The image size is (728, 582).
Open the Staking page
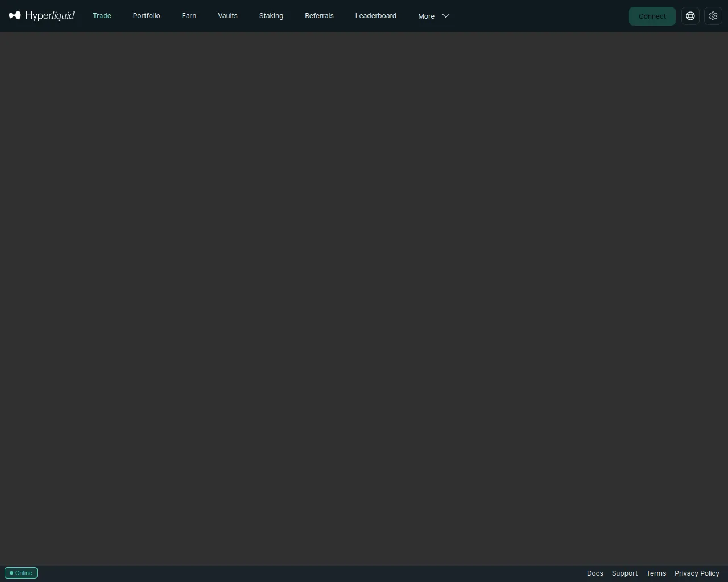click(271, 16)
